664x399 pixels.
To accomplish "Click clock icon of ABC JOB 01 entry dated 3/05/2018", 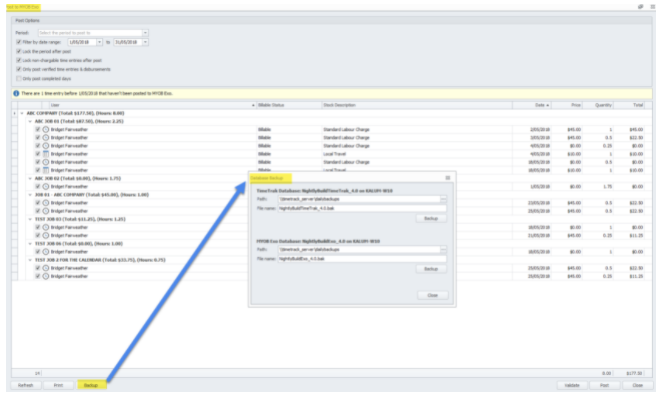I will point(46,138).
